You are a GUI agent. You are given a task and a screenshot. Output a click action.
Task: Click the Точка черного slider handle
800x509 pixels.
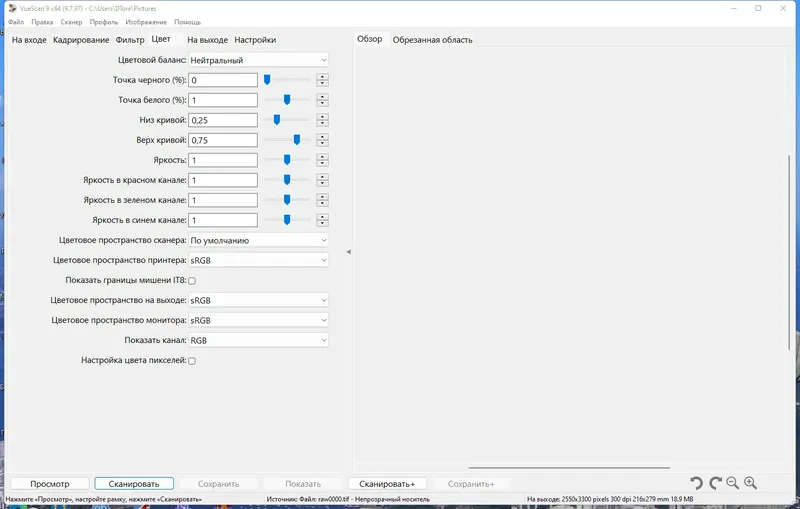point(267,80)
